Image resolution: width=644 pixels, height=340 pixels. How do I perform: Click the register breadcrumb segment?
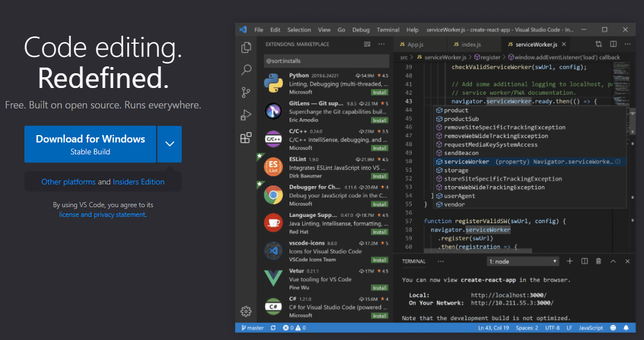click(x=487, y=57)
